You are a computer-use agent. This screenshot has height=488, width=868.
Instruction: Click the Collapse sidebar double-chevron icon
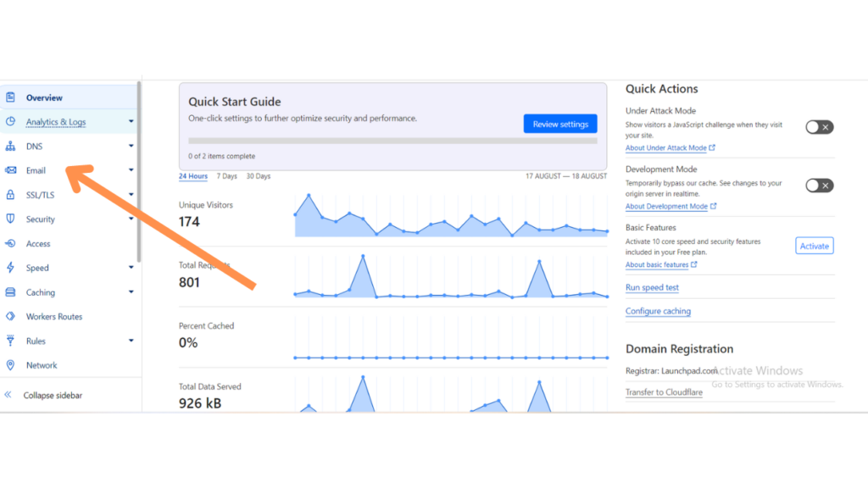8,395
